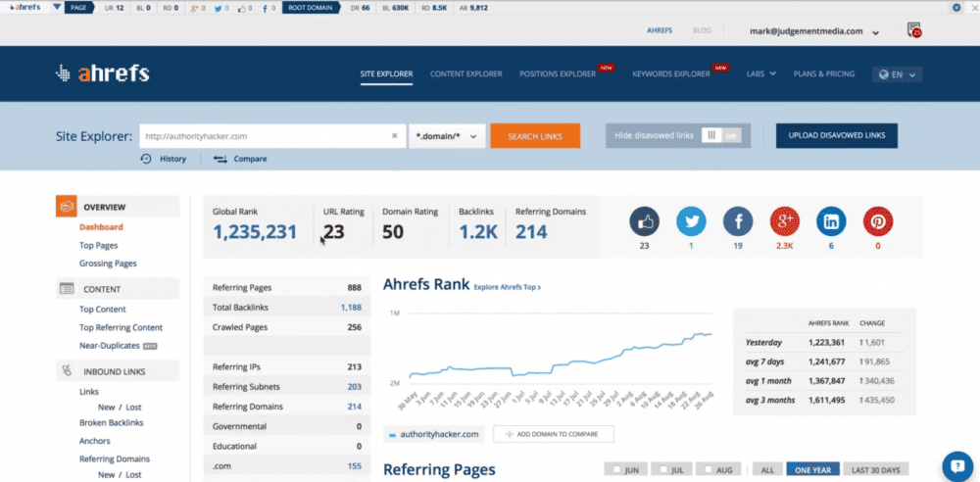Click the Referring Subnets value 203
Viewport: 980px width, 482px height.
355,387
